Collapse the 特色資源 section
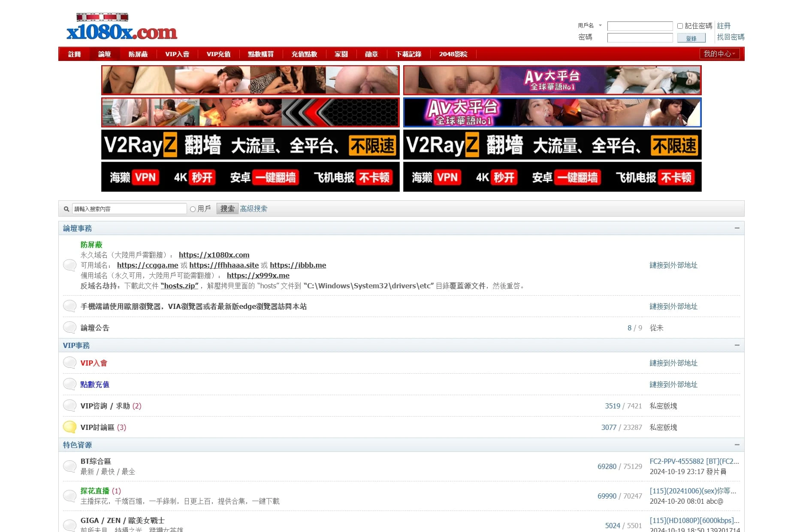The height and width of the screenshot is (532, 803). coord(737,445)
